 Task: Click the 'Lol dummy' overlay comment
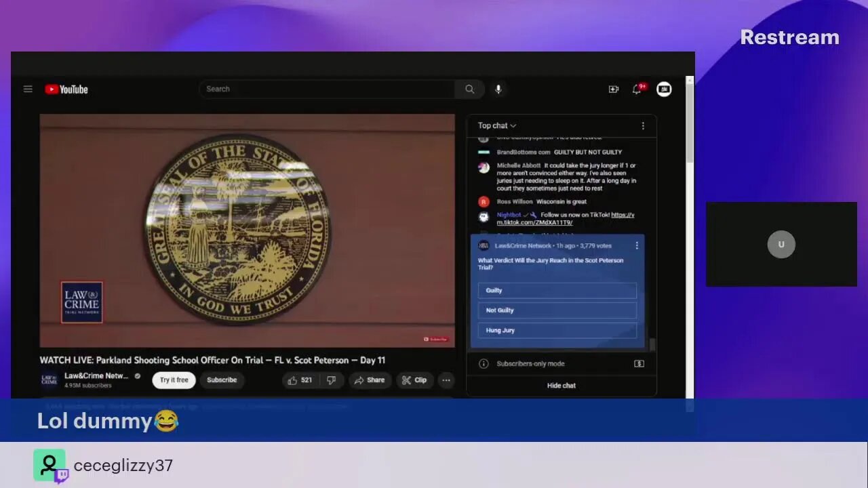[108, 421]
